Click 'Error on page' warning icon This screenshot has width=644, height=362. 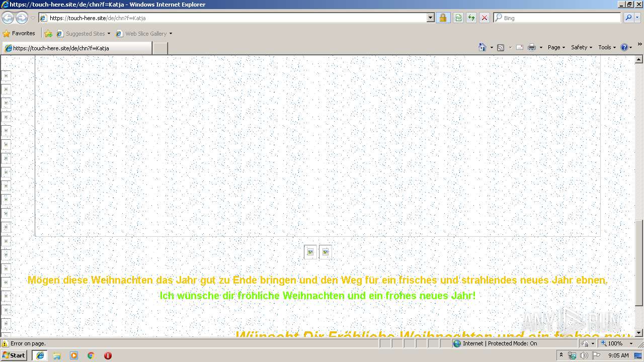pos(5,344)
